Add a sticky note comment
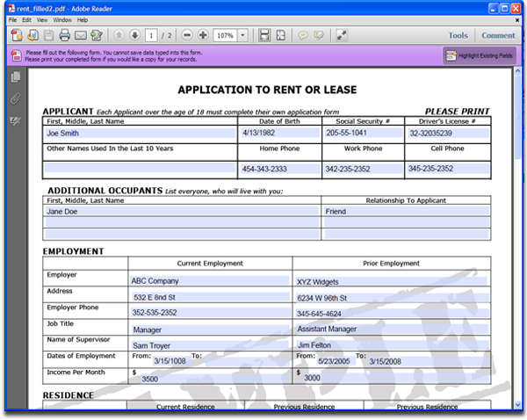Image resolution: width=527 pixels, height=420 pixels. (303, 35)
